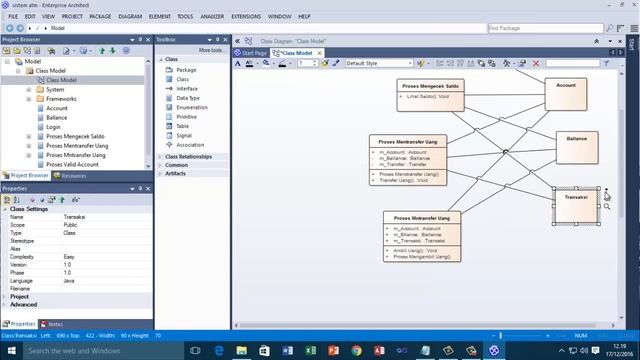Click the back navigation arrow below menu bar
This screenshot has height=360, width=640.
(9, 28)
